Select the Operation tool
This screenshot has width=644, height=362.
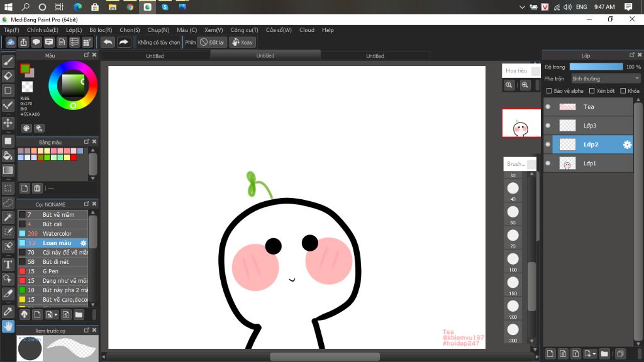point(8,278)
